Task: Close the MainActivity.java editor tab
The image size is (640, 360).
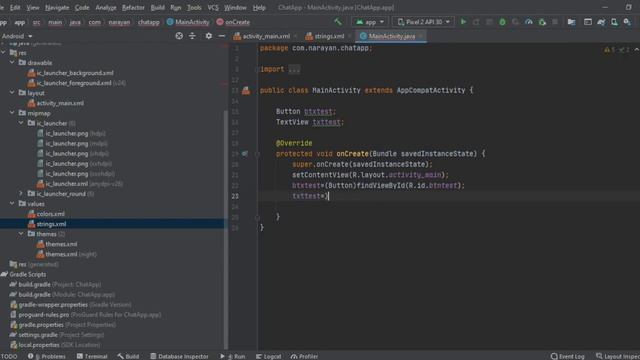Action: click(x=420, y=36)
